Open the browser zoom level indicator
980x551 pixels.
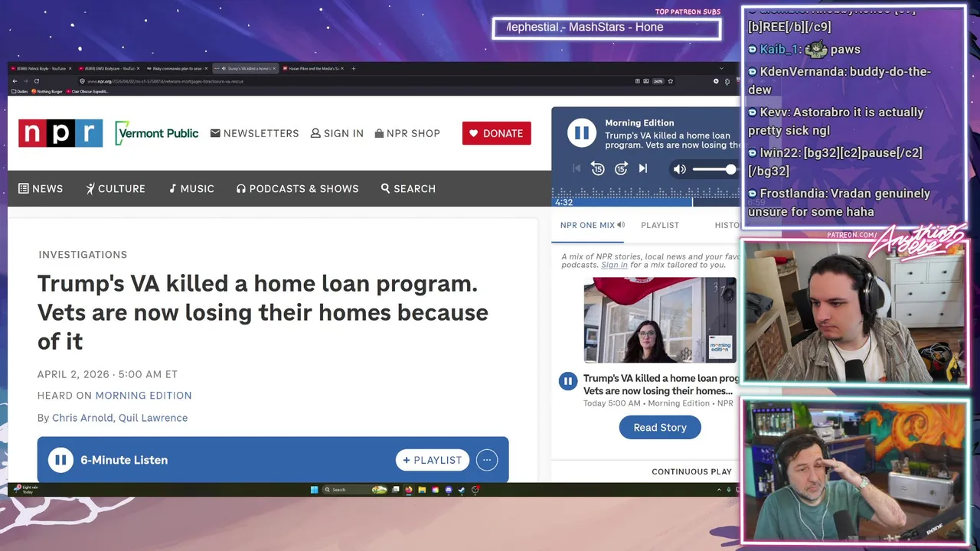click(657, 81)
